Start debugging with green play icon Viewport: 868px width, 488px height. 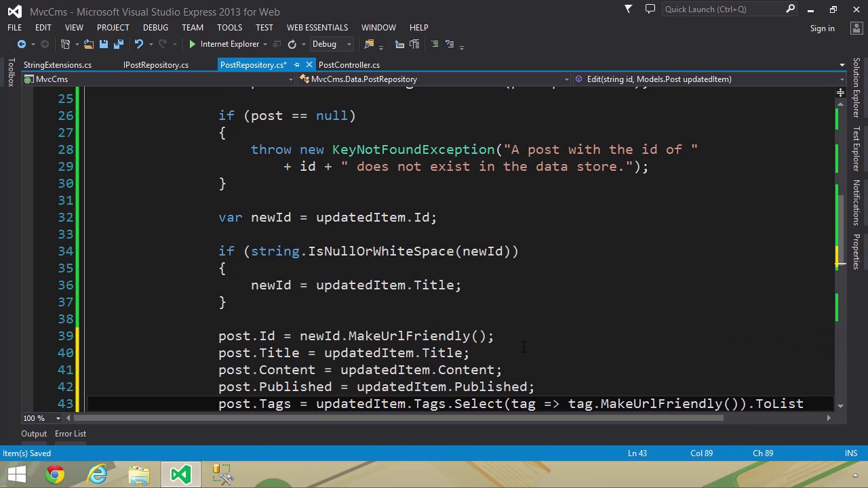click(193, 44)
